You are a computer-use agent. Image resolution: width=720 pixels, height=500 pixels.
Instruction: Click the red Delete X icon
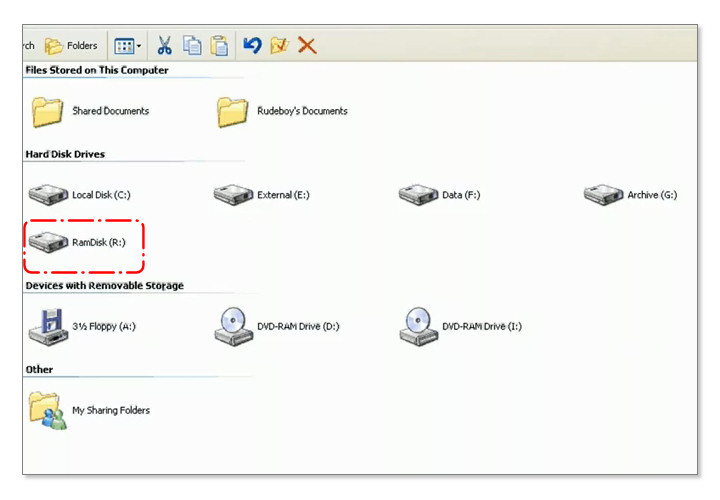pyautogui.click(x=307, y=45)
